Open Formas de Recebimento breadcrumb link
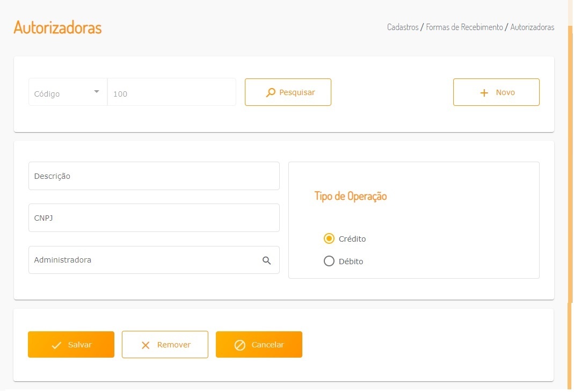Viewport: 574px width, 392px height. [464, 27]
